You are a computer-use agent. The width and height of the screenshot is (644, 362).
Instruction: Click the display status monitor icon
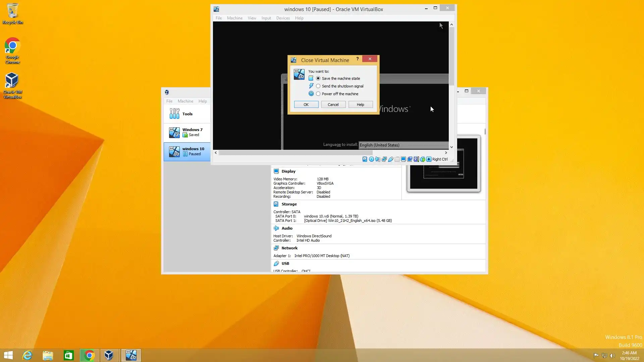point(403,159)
